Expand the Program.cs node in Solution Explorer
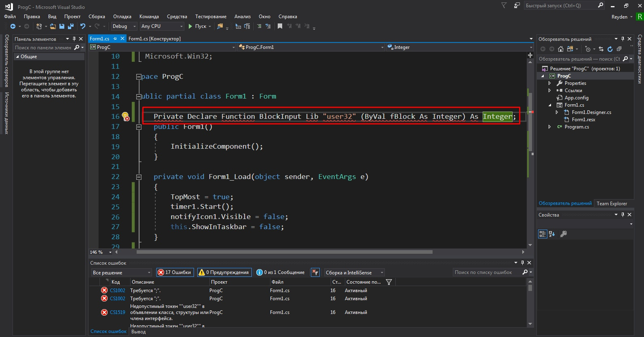 [549, 127]
